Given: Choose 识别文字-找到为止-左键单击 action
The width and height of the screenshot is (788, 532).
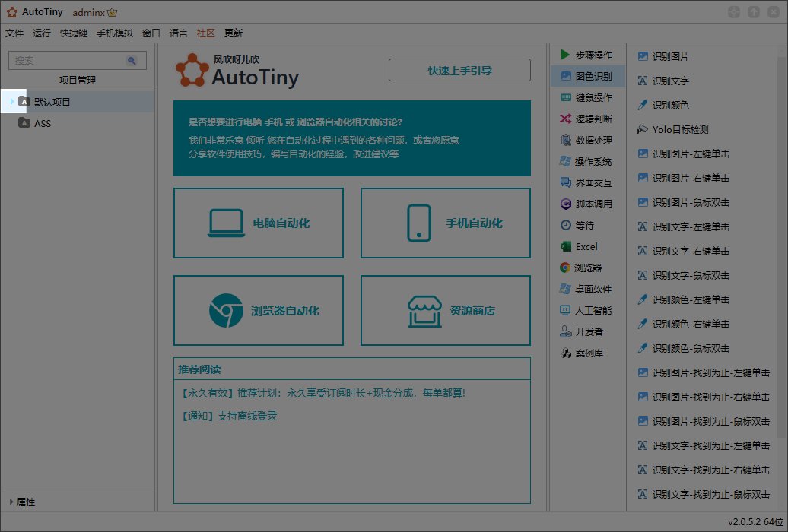Looking at the screenshot, I should [x=704, y=445].
